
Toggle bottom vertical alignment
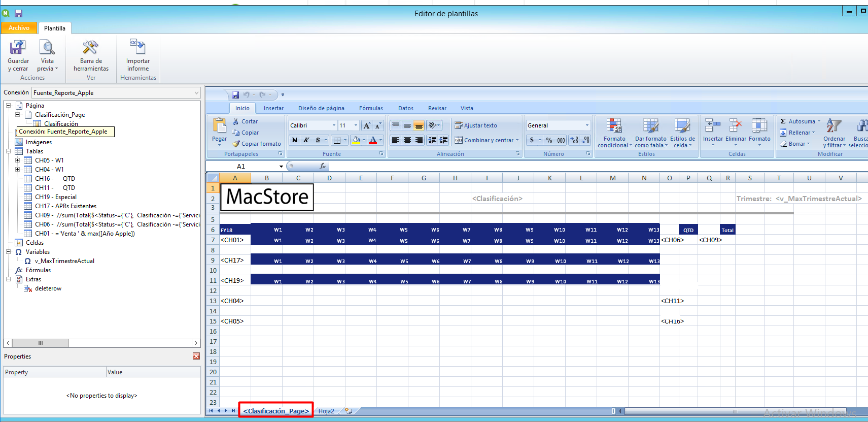(419, 125)
